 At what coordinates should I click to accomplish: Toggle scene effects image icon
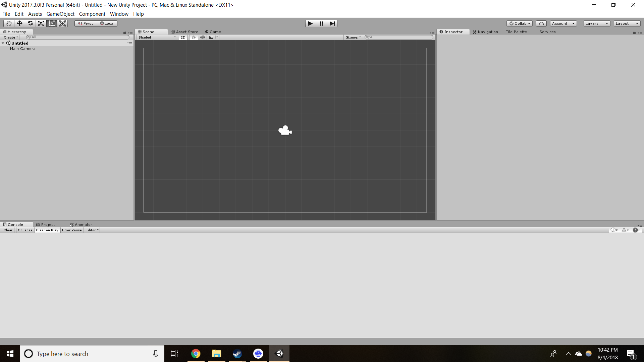coord(211,38)
